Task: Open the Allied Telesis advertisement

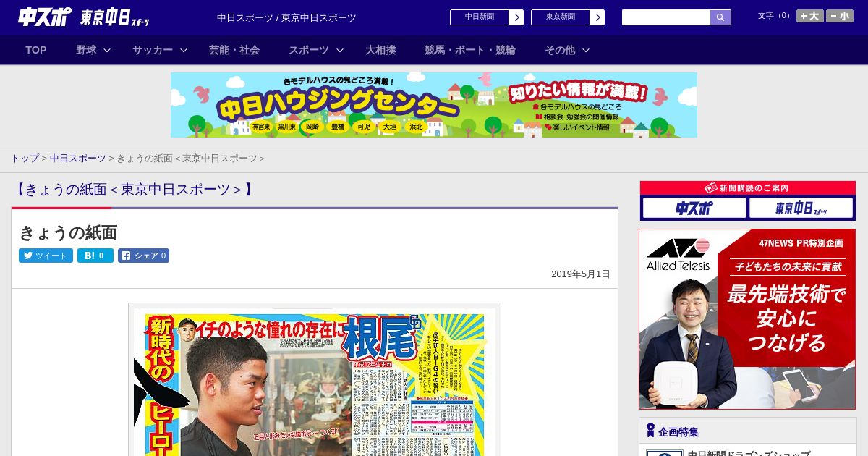Action: coord(747,319)
